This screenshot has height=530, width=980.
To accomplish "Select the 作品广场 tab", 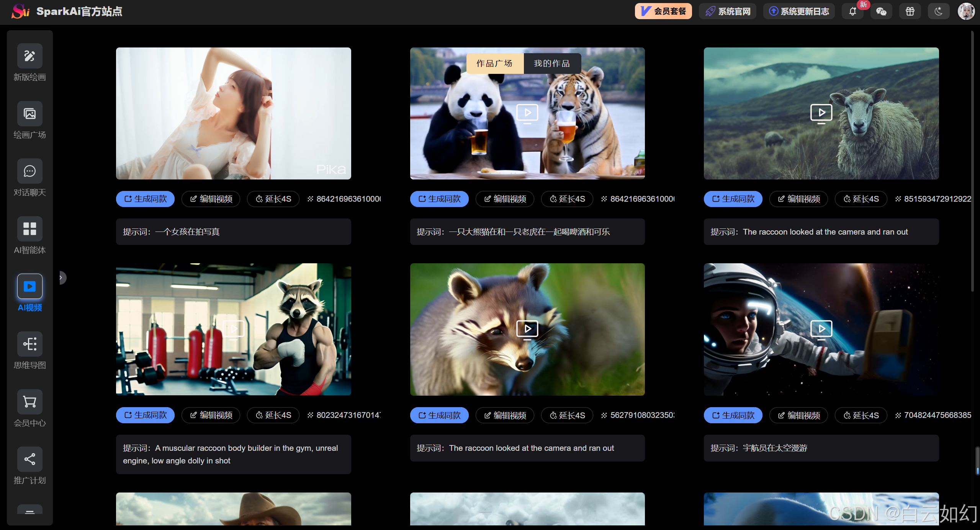I will pos(494,64).
